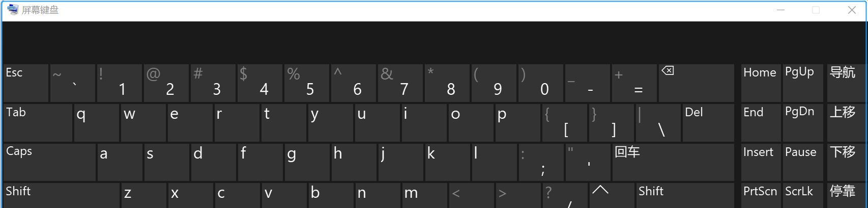Toggle the left Shift key
This screenshot has width=868, height=208.
click(62, 196)
